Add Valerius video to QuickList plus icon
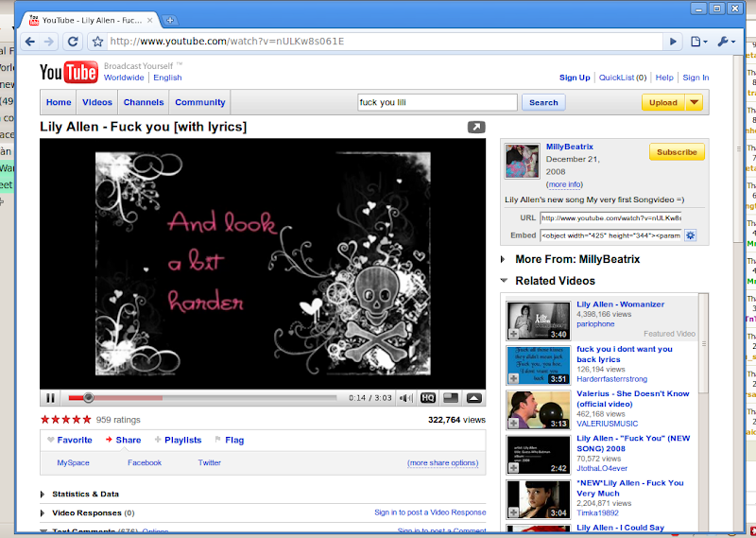Screen dimensions: 756x538 pyautogui.click(x=513, y=424)
